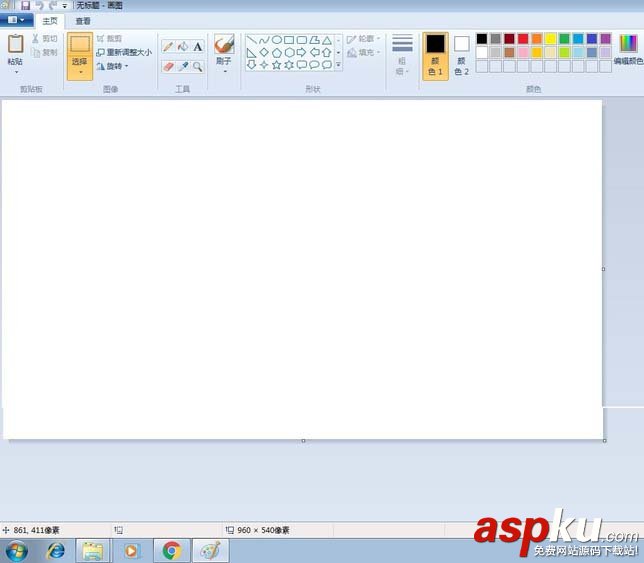This screenshot has height=563, width=644.
Task: Open the blue Paint application menu button
Action: pos(16,20)
